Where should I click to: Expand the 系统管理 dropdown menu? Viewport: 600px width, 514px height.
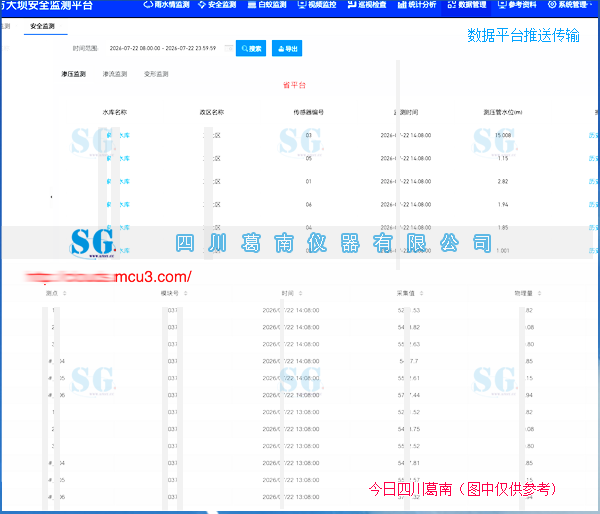570,5
